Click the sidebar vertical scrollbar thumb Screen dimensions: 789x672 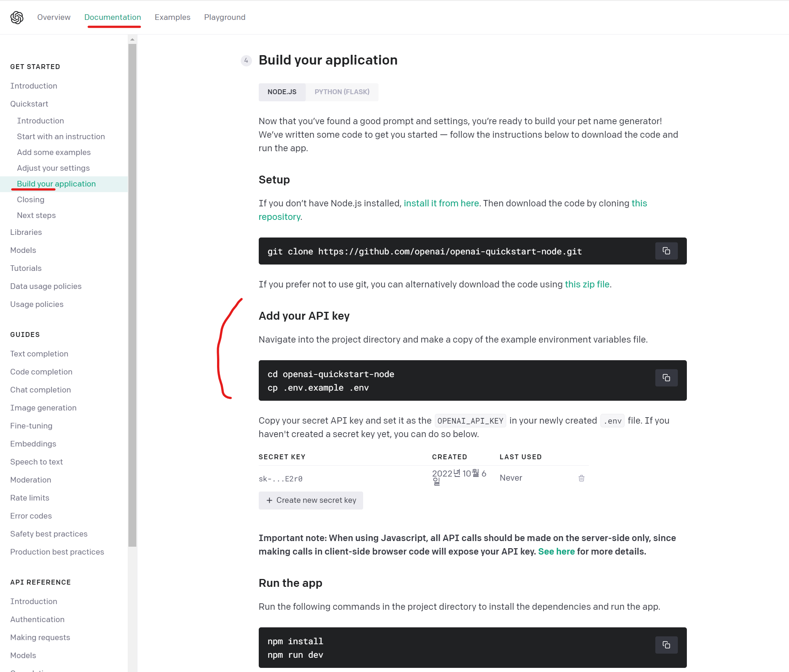tap(132, 295)
